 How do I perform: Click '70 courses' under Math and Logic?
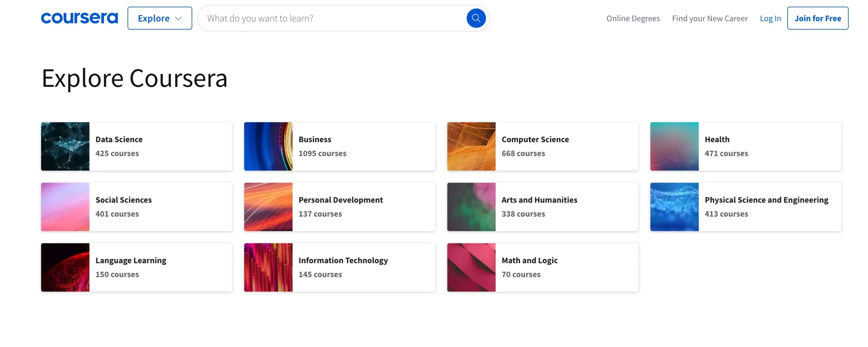click(x=520, y=274)
